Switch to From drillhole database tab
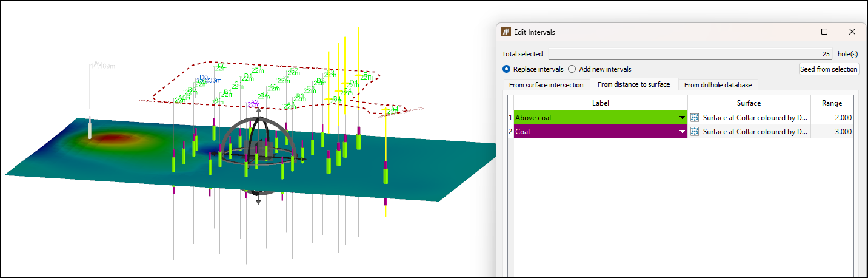The height and width of the screenshot is (278, 868). [x=718, y=85]
